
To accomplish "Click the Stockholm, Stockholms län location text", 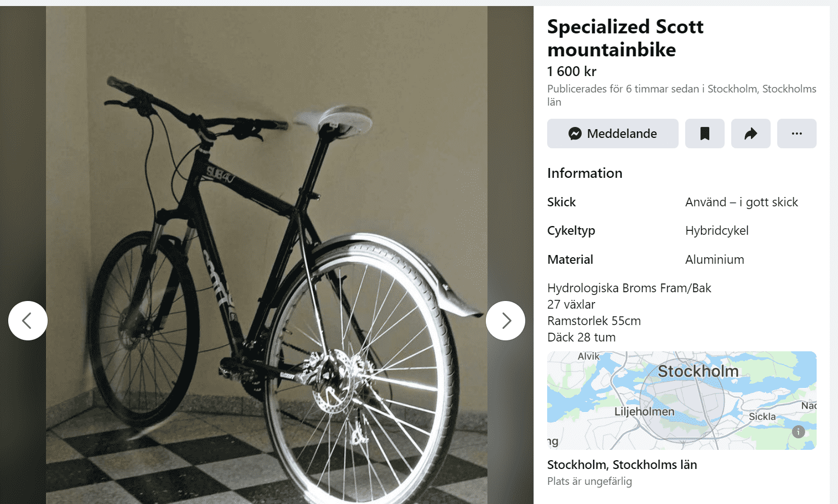I will [622, 465].
